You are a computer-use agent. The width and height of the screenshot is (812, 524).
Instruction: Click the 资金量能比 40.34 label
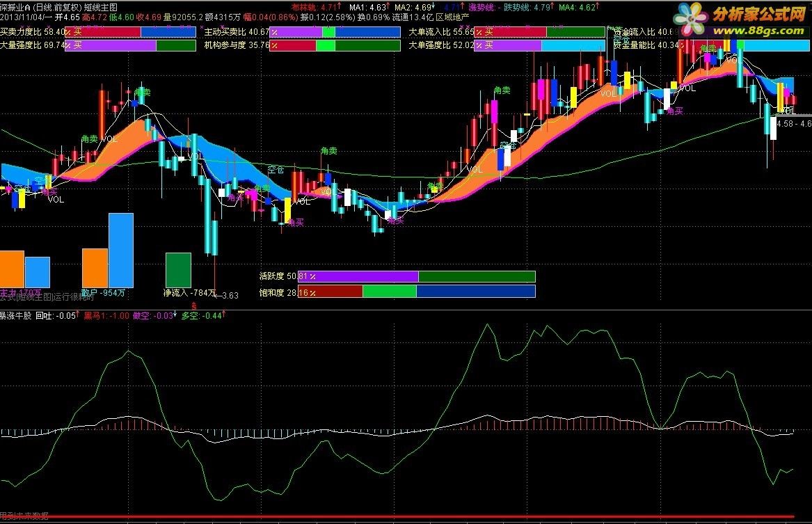coord(646,45)
